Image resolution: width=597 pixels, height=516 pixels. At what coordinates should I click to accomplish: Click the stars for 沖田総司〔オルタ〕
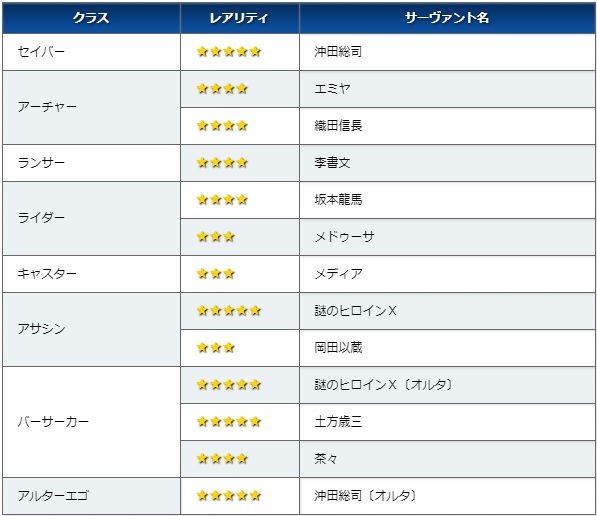(229, 495)
